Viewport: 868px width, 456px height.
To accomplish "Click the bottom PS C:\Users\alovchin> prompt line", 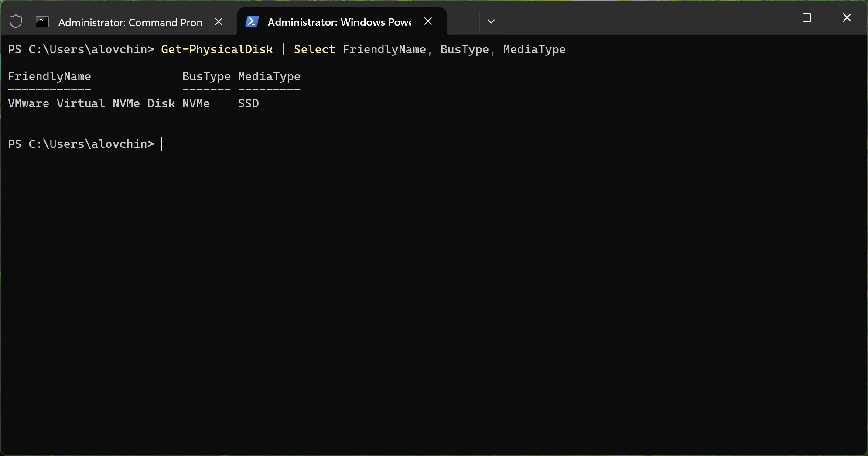I will (x=81, y=144).
